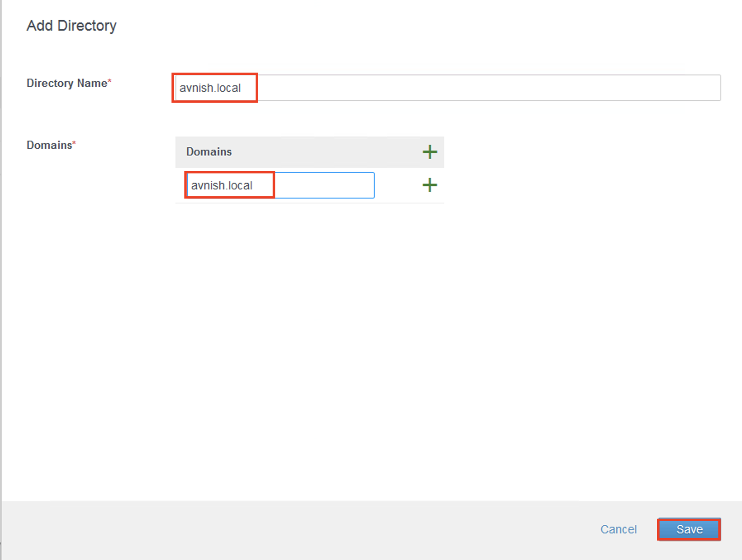Click the red asterisk next to Domains label
Image resolution: width=742 pixels, height=560 pixels.
pos(74,144)
